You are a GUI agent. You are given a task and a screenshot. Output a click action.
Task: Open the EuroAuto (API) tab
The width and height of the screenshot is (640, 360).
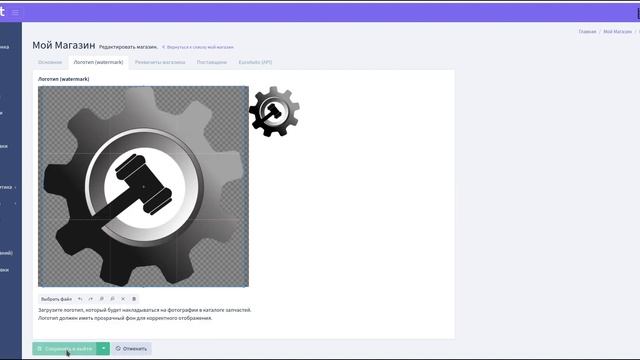[x=255, y=62]
